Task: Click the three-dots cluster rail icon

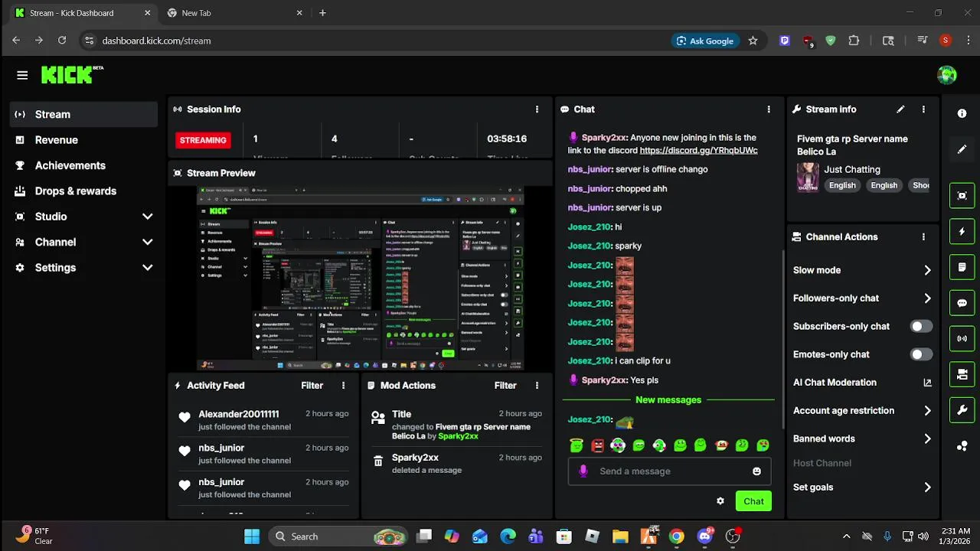Action: pyautogui.click(x=962, y=446)
